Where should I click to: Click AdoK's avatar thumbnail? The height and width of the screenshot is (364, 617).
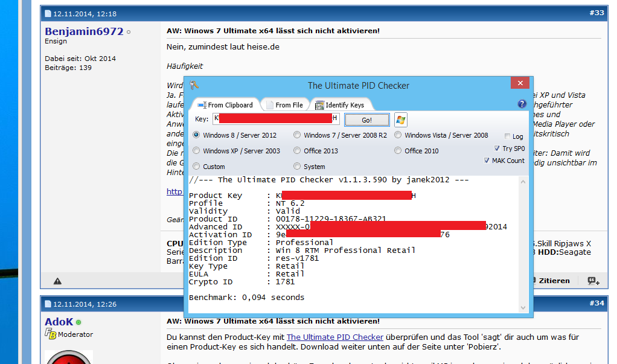(69, 357)
